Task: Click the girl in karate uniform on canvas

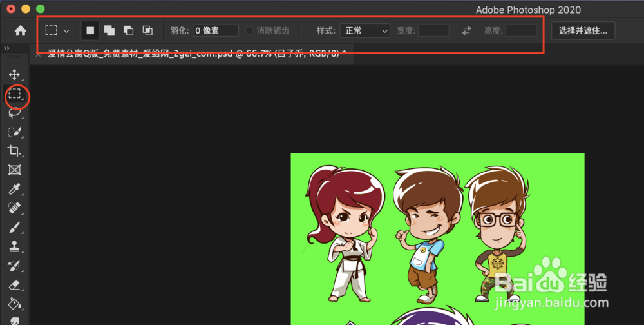Action: [345, 233]
